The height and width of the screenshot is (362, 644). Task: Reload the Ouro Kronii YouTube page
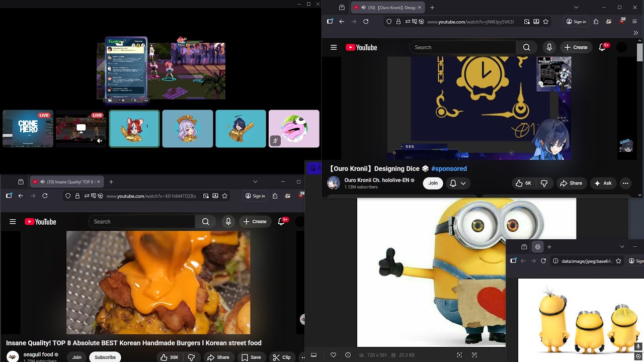[x=366, y=22]
